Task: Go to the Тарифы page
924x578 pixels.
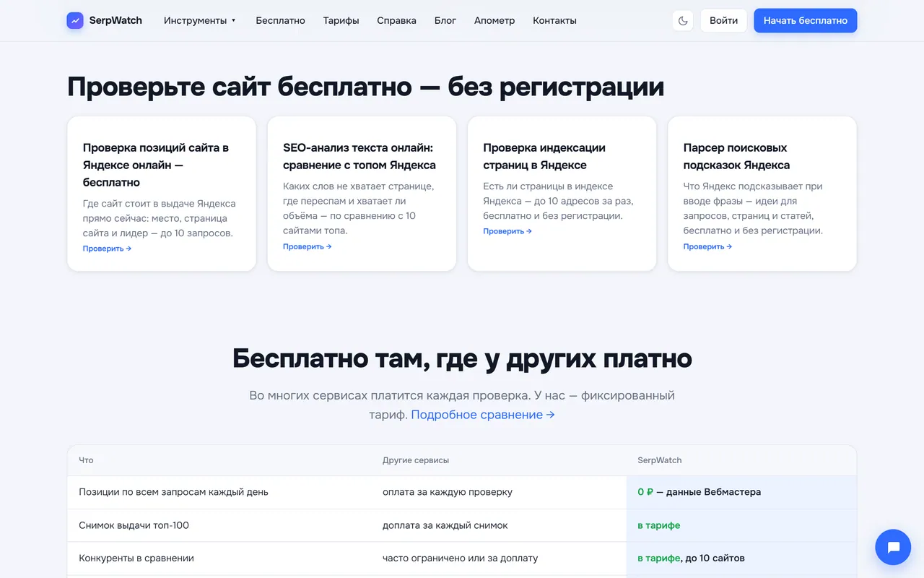Action: (x=341, y=20)
